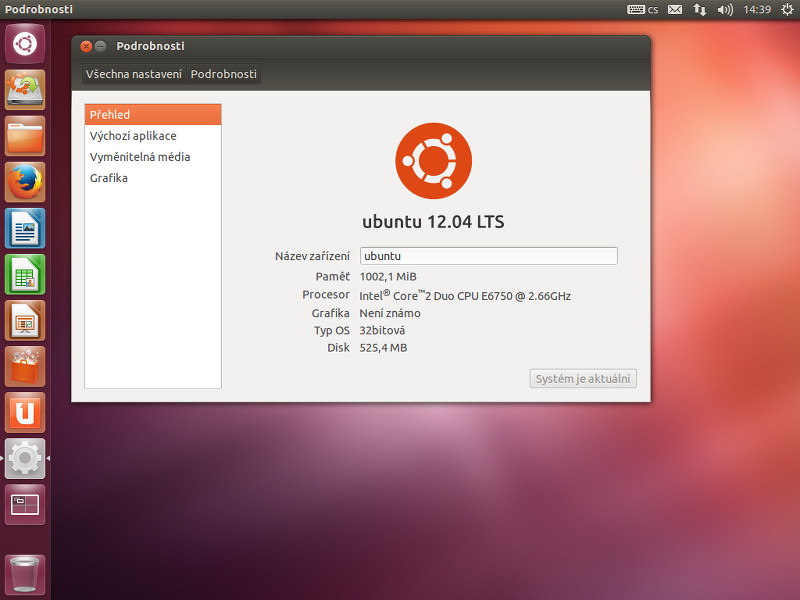Minimize the Podrobnosti window

(x=101, y=46)
